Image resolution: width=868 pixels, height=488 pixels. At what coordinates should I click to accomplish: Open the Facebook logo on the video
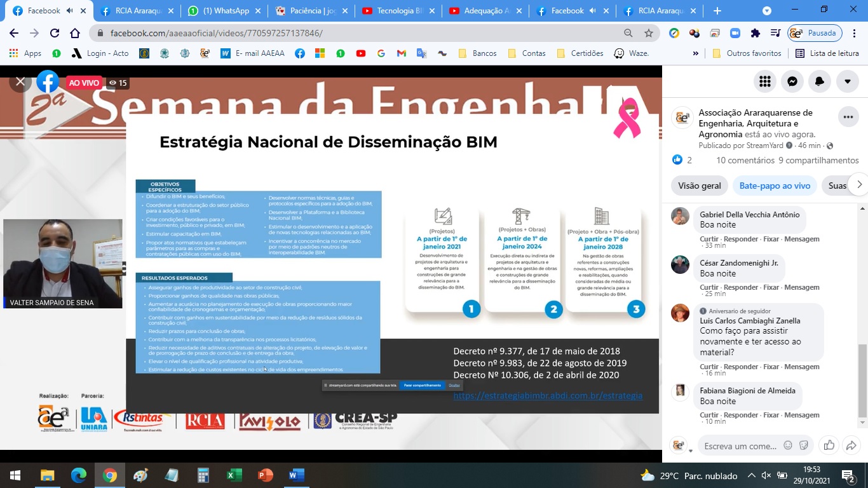[48, 82]
